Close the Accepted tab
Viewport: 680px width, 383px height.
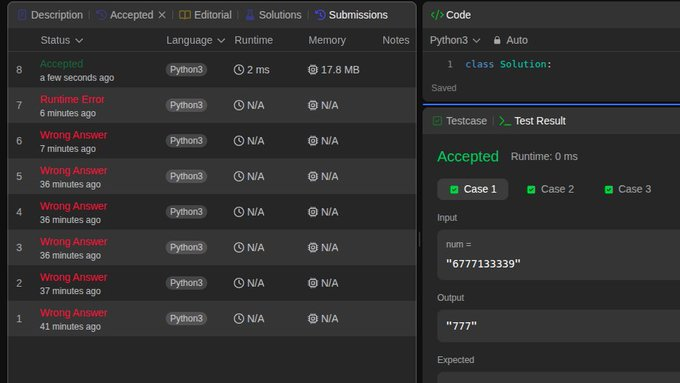(x=162, y=15)
